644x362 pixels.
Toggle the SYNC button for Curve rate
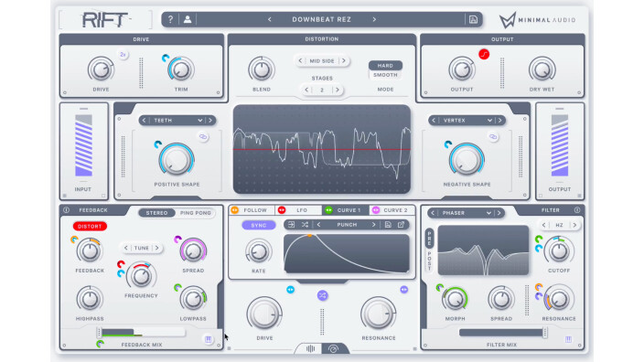point(259,225)
